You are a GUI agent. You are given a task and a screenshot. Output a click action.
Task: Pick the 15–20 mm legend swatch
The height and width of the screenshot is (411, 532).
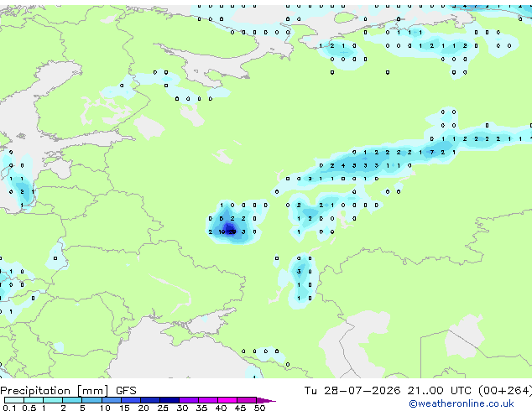130,400
